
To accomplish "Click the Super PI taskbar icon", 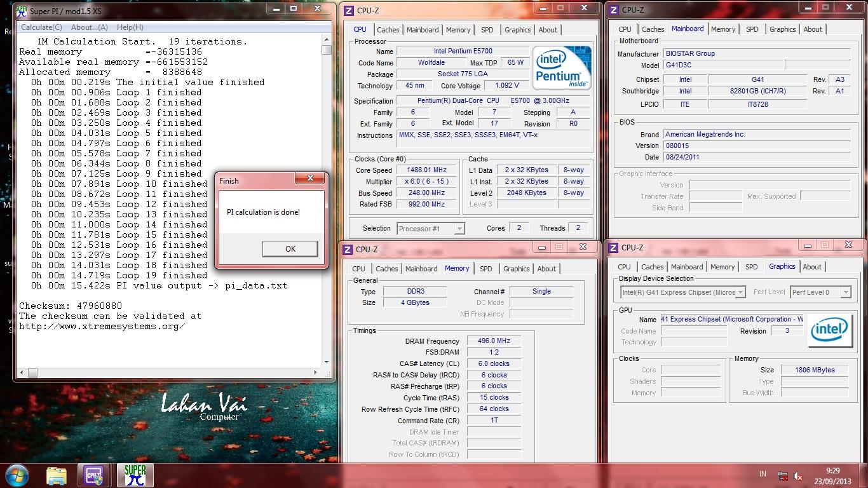I will click(135, 476).
